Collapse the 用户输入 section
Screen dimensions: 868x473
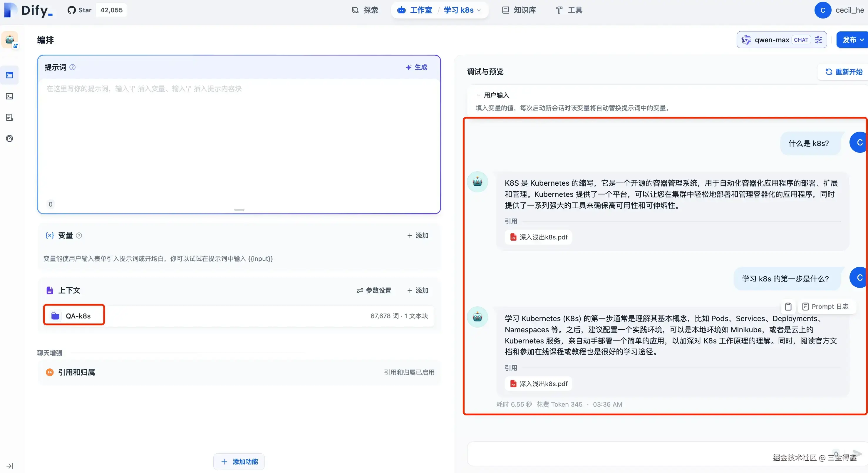[478, 95]
